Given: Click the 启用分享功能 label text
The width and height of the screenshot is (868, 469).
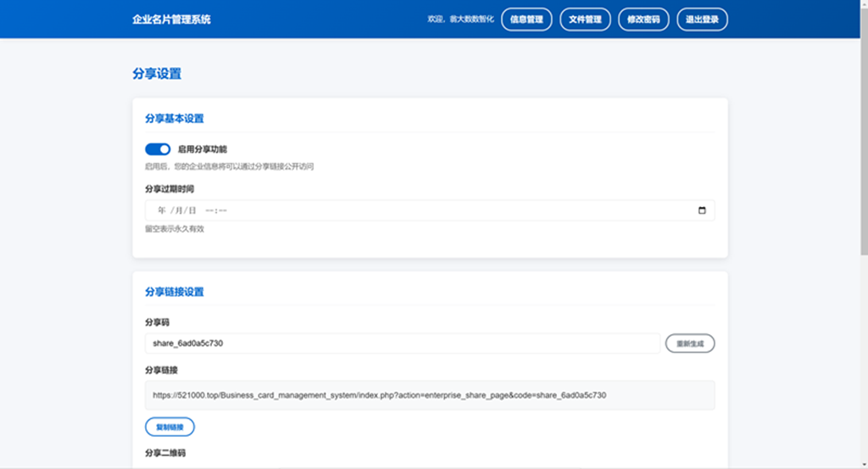Looking at the screenshot, I should point(203,149).
